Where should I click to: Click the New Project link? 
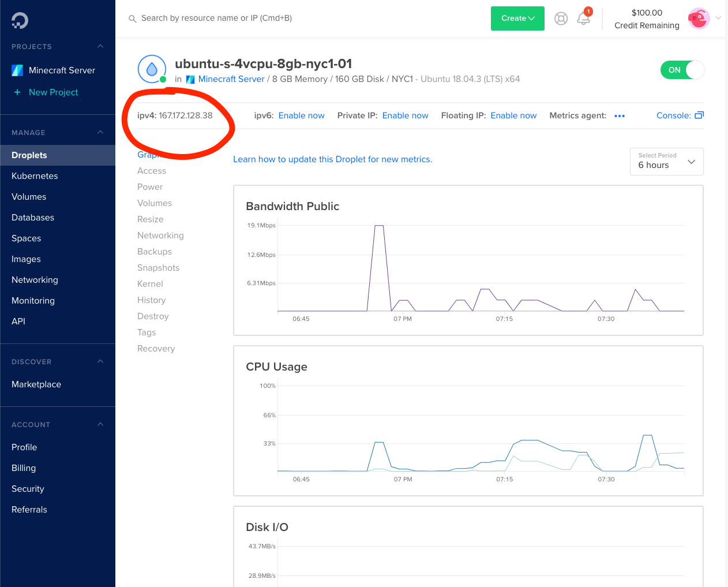53,92
